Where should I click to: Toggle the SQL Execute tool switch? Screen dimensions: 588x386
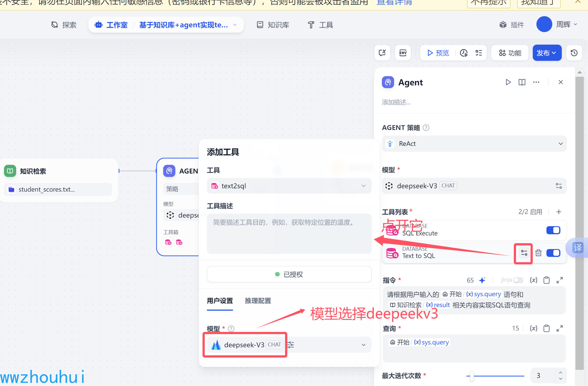pos(553,230)
